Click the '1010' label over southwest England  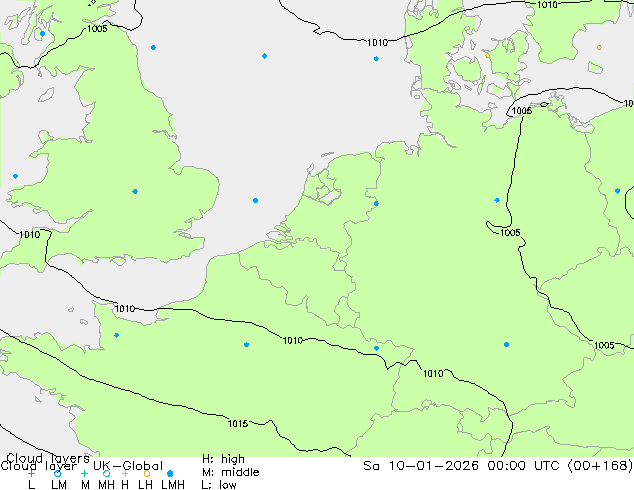click(30, 234)
